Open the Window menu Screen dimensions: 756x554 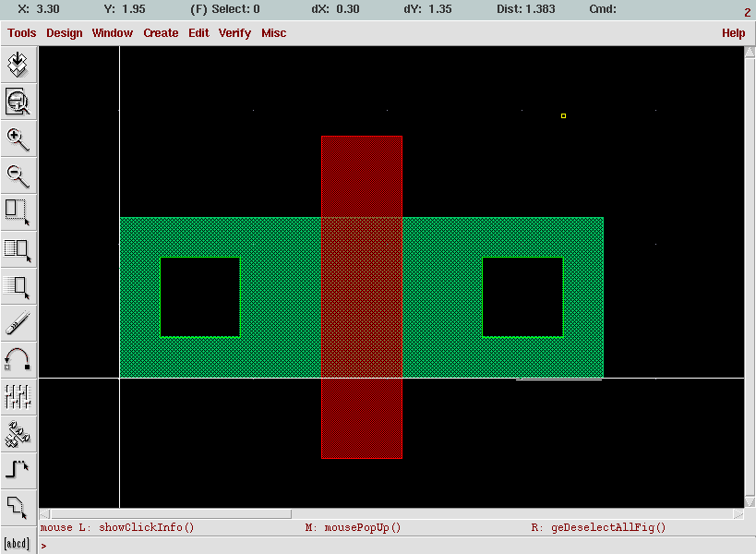coord(113,33)
